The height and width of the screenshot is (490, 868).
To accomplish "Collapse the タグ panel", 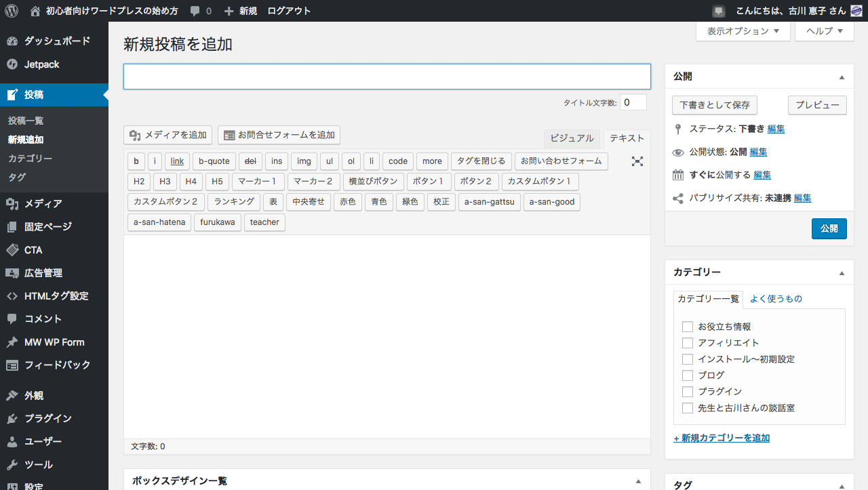I will (x=842, y=485).
